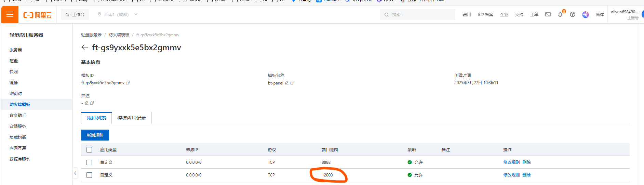Screen dimensions: 644x185
Task: Click the 端口范围 column header
Action: click(330, 150)
